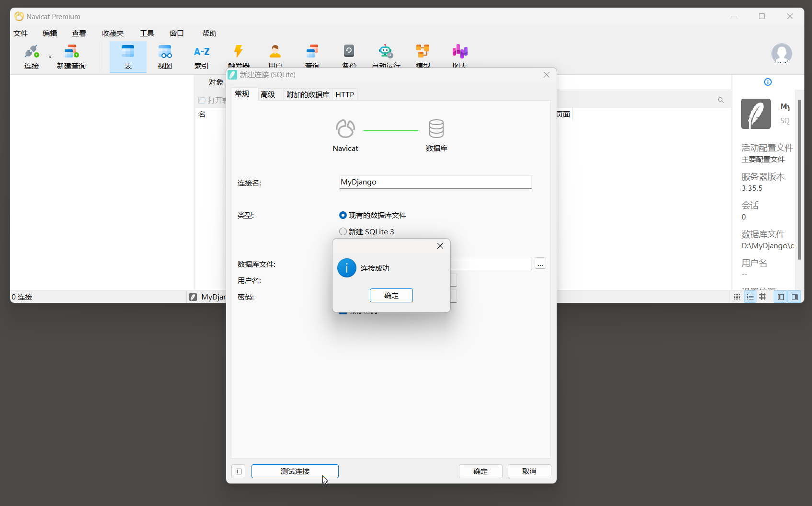Image resolution: width=812 pixels, height=506 pixels.
Task: Click the search magnifier icon
Action: pos(721,100)
